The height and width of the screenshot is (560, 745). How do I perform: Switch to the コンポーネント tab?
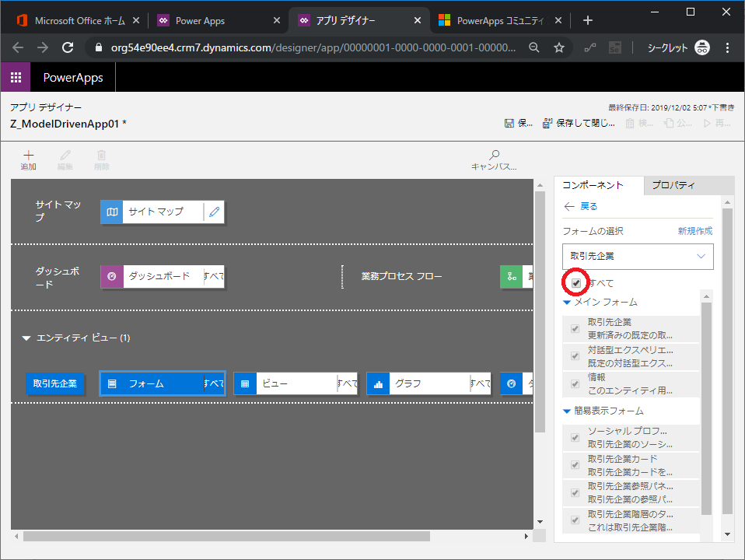[599, 185]
